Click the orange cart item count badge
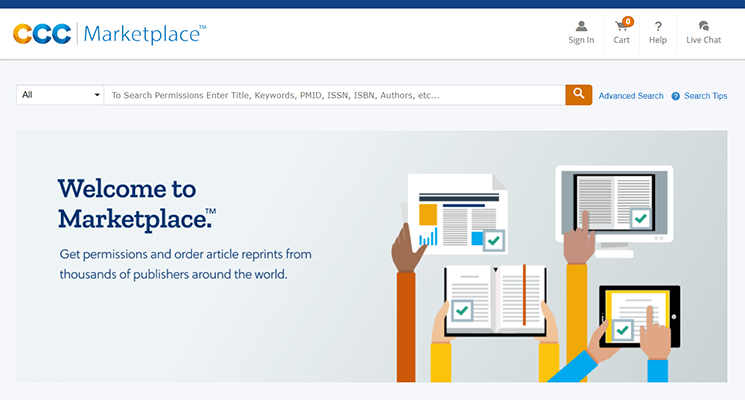The image size is (745, 400). 628,20
